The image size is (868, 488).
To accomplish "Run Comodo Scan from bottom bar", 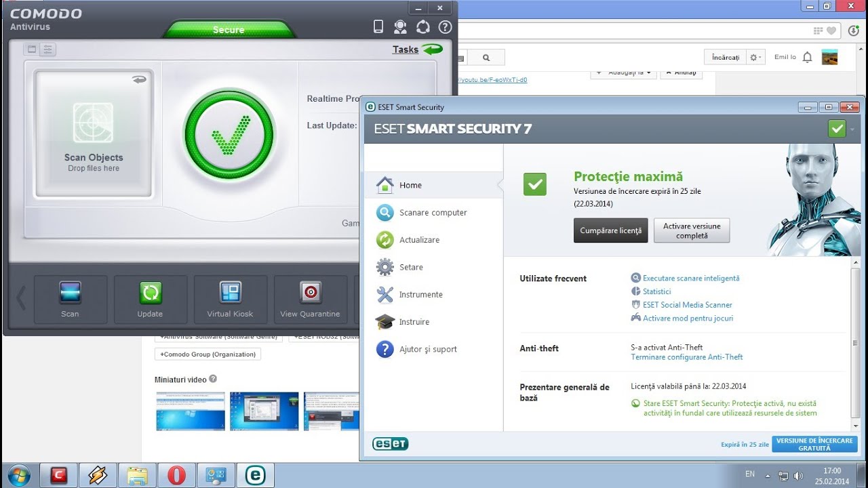I will coord(70,299).
